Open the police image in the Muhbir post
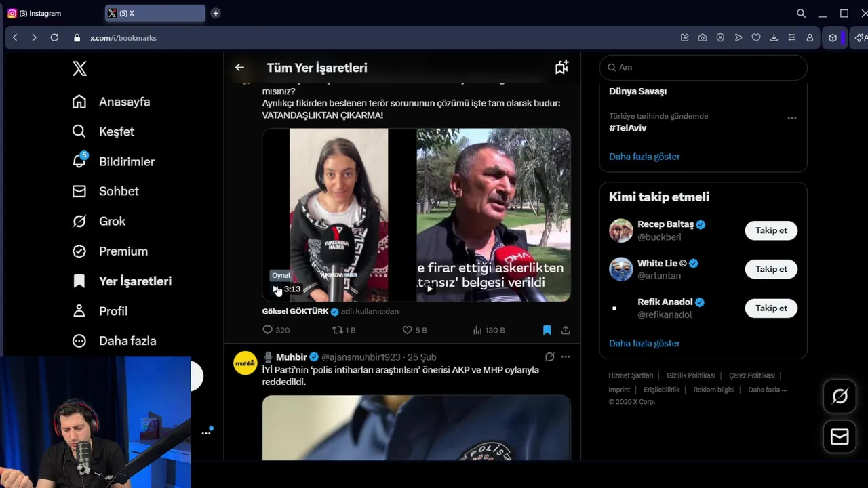868x488 pixels. (416, 428)
